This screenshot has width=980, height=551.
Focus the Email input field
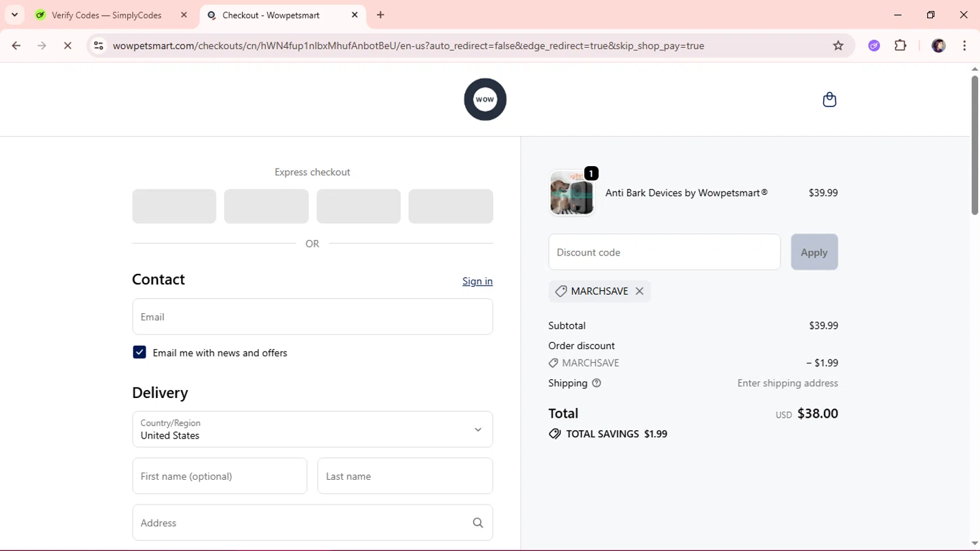click(x=312, y=317)
